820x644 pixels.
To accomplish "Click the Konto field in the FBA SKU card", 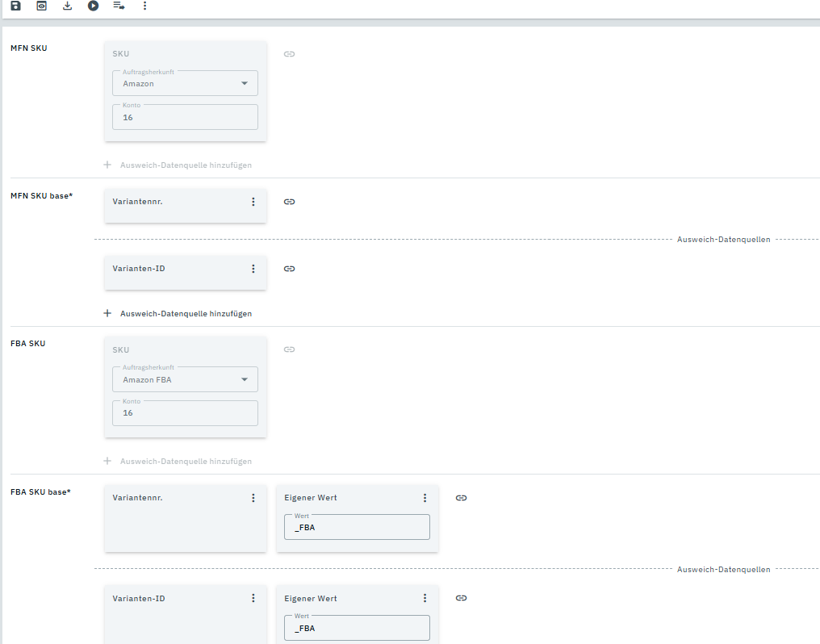I will 185,413.
